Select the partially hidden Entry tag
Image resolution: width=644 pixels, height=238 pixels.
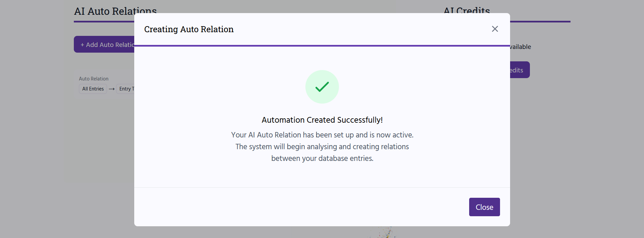tap(126, 89)
